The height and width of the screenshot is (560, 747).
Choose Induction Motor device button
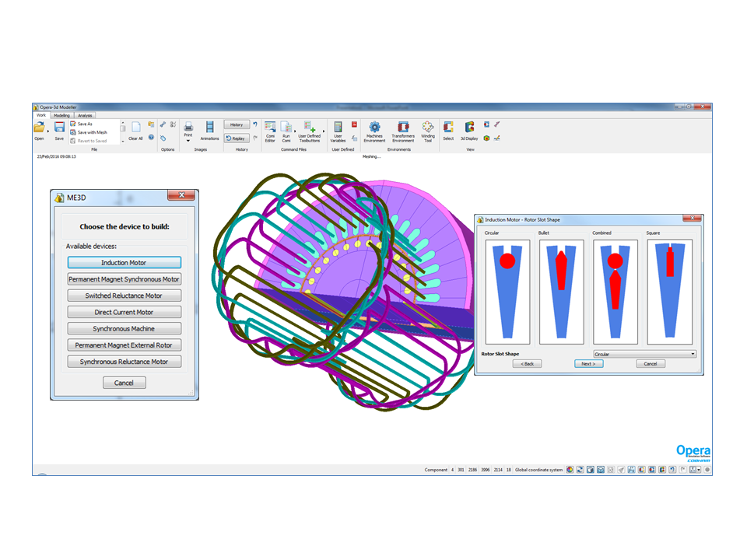click(124, 263)
